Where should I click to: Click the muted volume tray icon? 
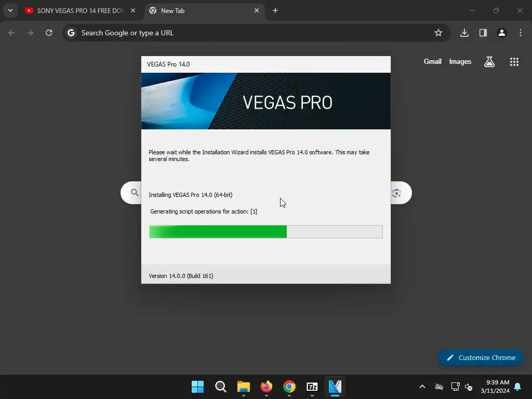[469, 387]
